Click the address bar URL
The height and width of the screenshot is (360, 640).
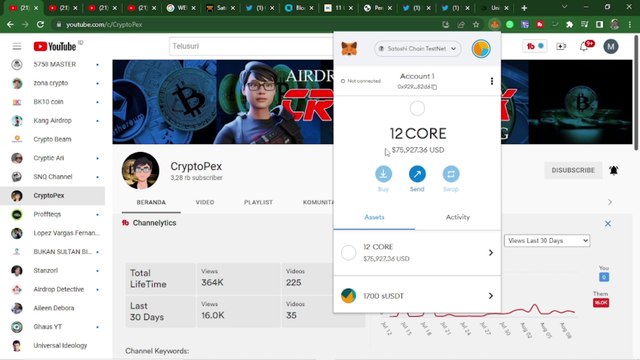point(104,24)
